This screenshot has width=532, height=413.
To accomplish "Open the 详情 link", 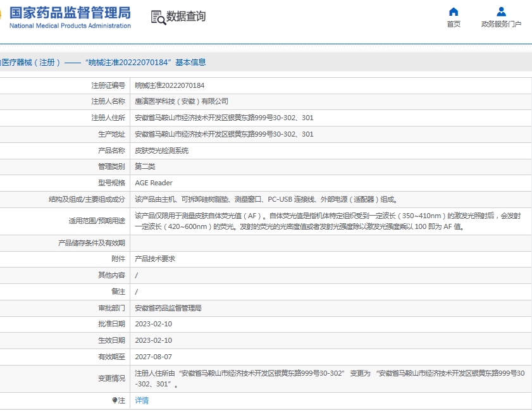I will pos(142,400).
